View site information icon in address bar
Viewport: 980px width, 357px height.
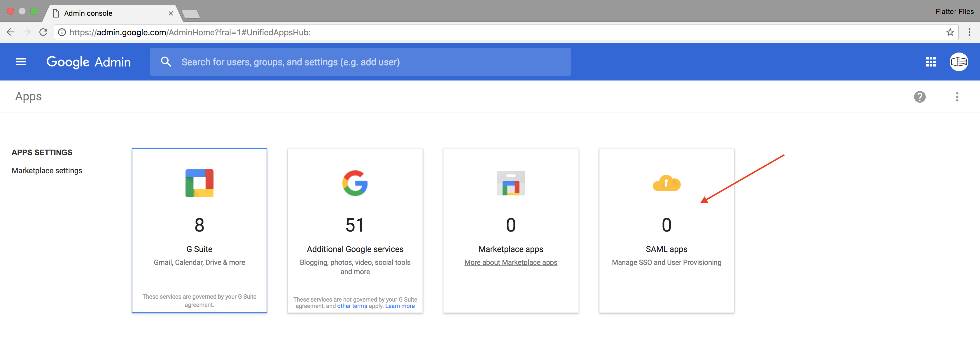(62, 32)
